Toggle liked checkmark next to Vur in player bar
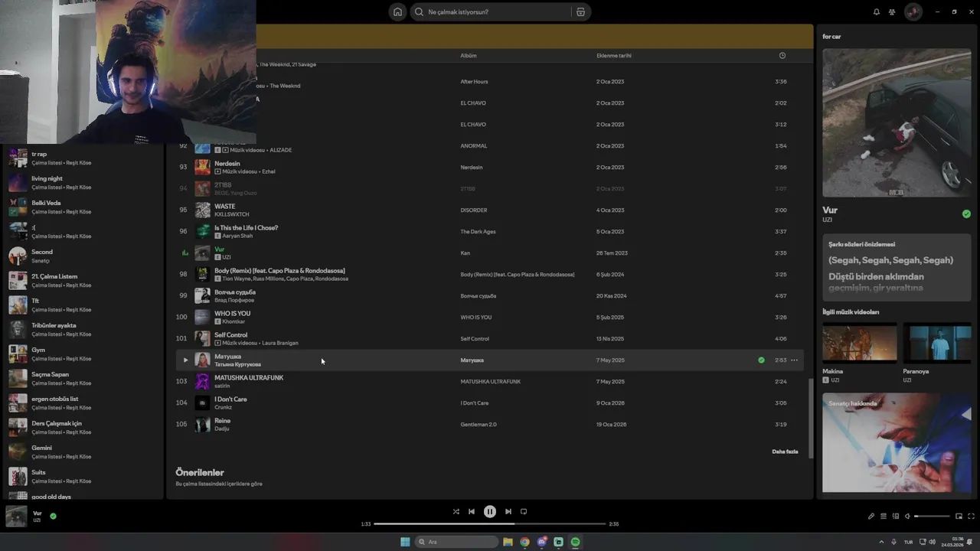Image resolution: width=980 pixels, height=551 pixels. click(x=53, y=516)
